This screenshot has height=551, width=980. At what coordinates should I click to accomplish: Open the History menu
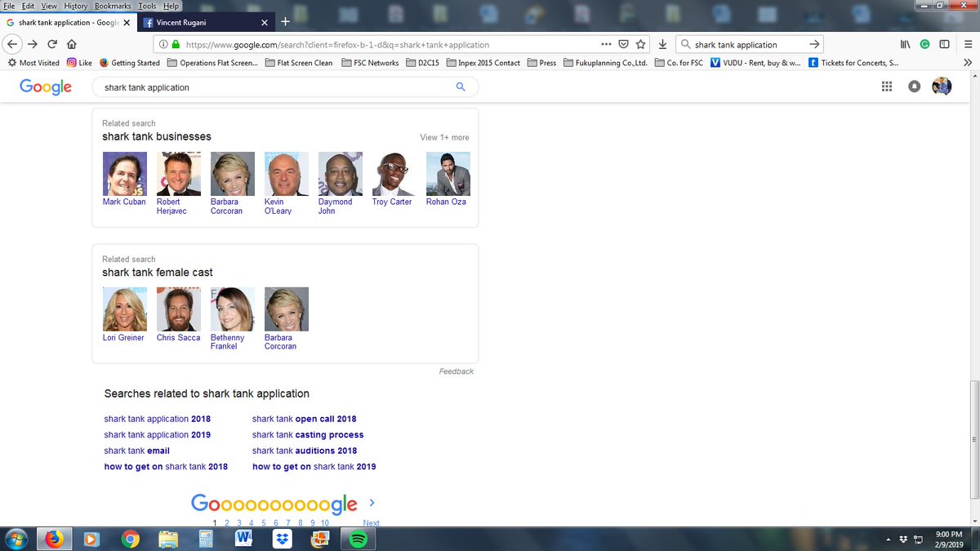click(x=75, y=6)
